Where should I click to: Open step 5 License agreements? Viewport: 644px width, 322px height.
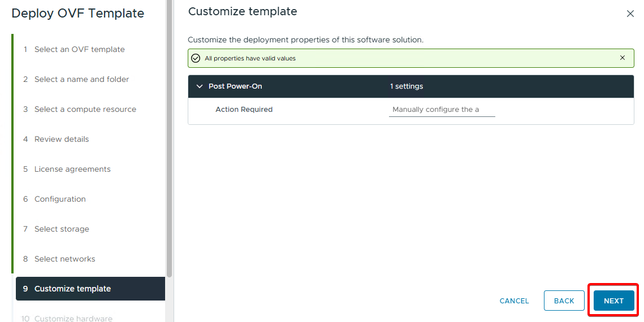point(72,169)
